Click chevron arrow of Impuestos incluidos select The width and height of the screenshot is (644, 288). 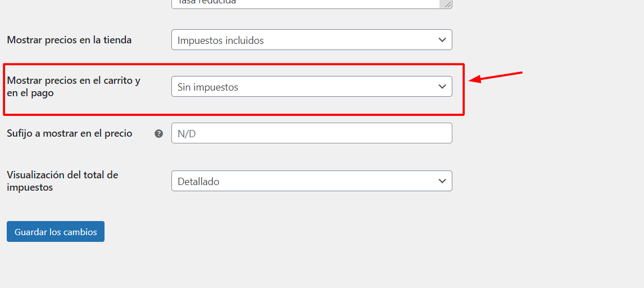click(442, 40)
